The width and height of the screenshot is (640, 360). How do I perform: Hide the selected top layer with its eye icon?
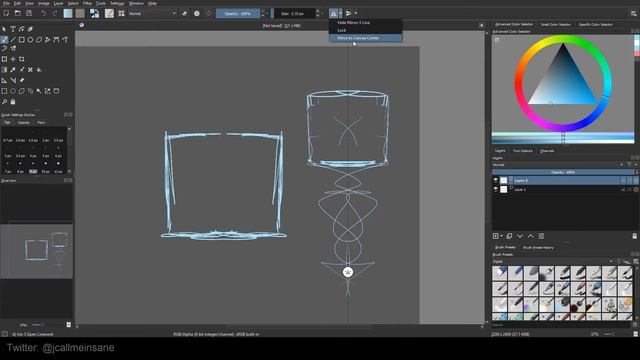[496, 180]
